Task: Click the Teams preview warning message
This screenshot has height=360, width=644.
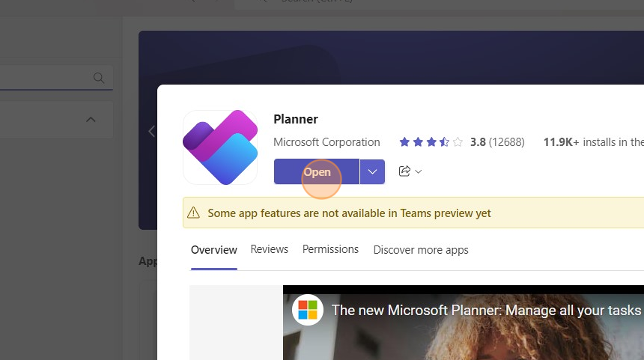Action: (349, 213)
